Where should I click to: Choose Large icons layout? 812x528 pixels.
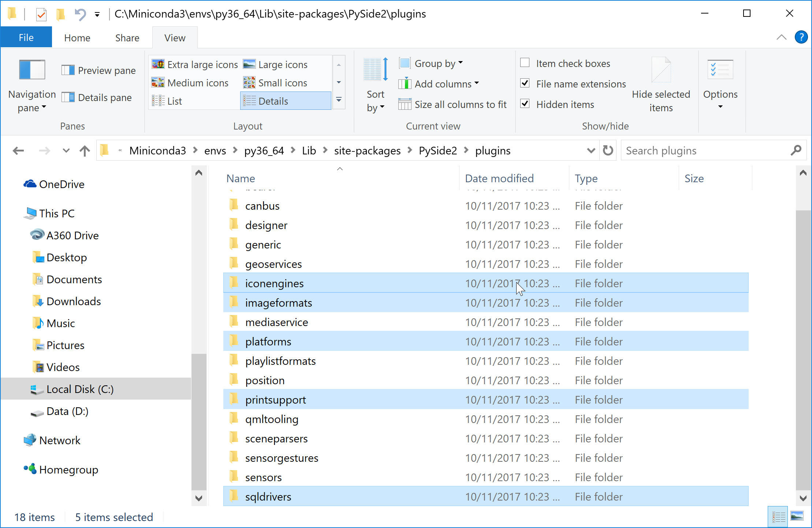pos(275,65)
